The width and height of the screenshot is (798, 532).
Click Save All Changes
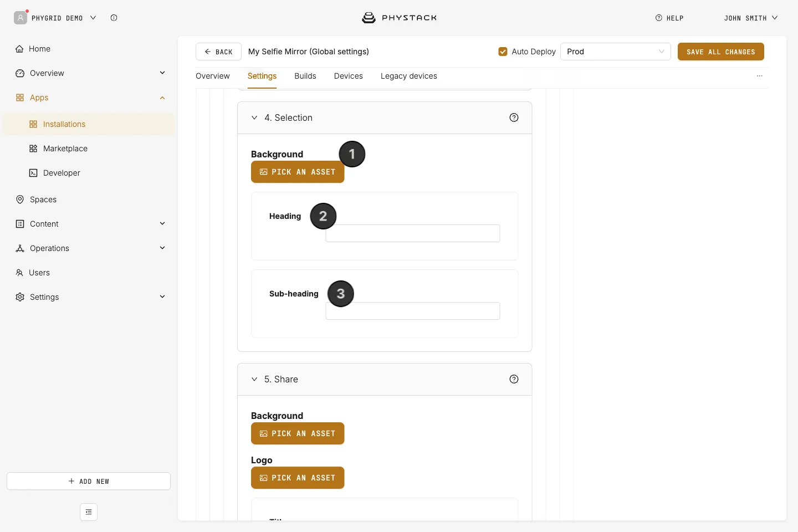coord(721,52)
